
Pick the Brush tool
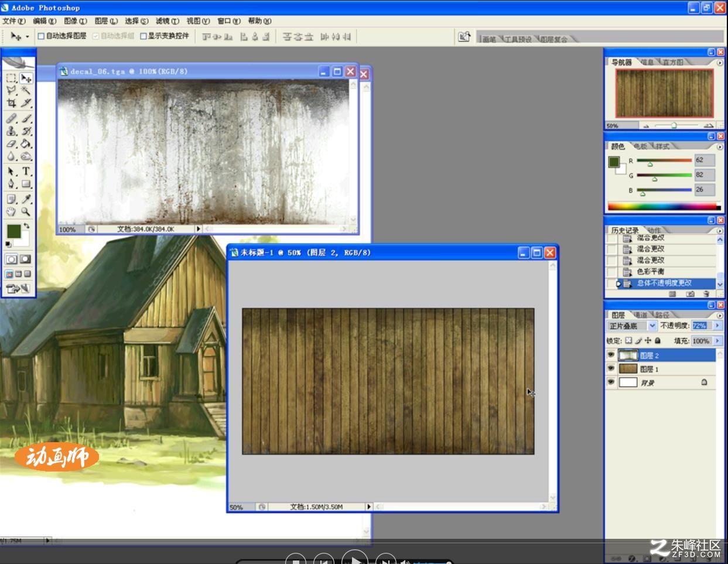(x=26, y=118)
